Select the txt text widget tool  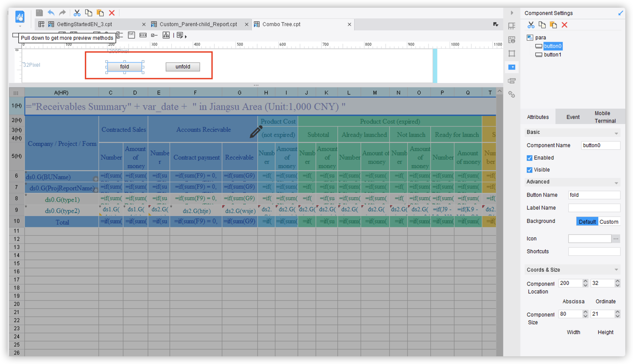coord(131,35)
